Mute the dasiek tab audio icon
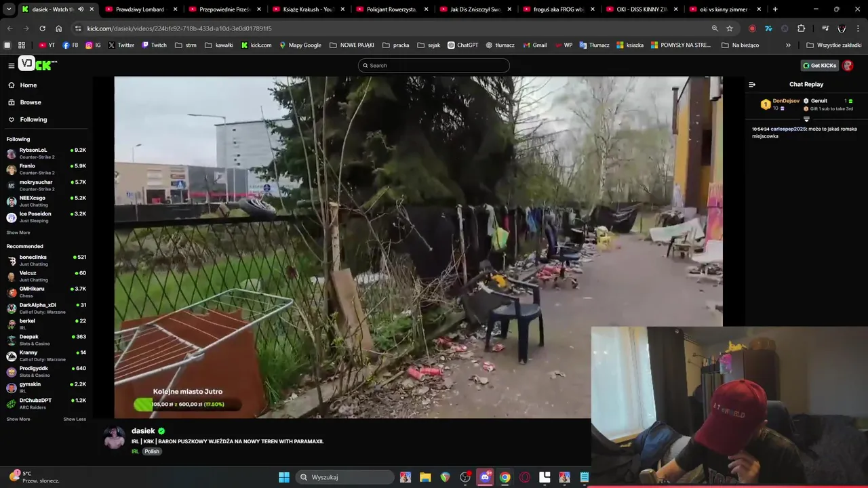 click(81, 9)
